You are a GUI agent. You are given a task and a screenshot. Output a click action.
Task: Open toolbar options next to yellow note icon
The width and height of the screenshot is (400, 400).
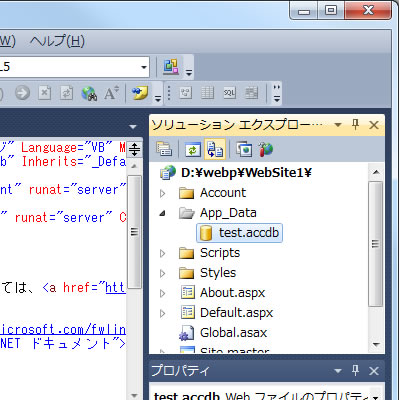pyautogui.click(x=157, y=98)
